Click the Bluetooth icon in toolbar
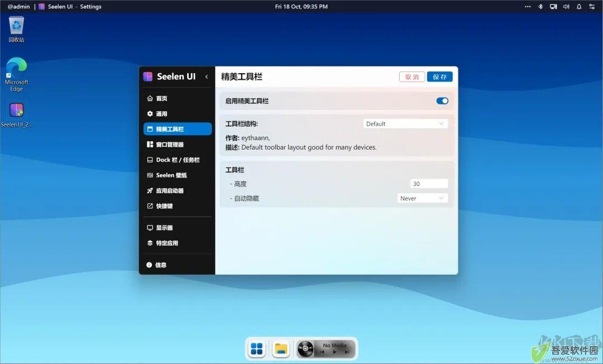Viewport: 603px width, 364px height. coord(540,7)
